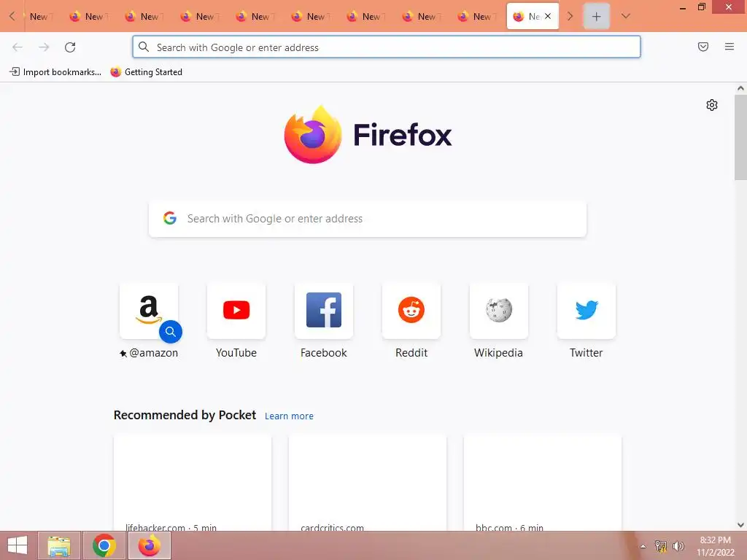
Task: Click Import bookmarks in bookmarks toolbar
Action: pos(55,72)
